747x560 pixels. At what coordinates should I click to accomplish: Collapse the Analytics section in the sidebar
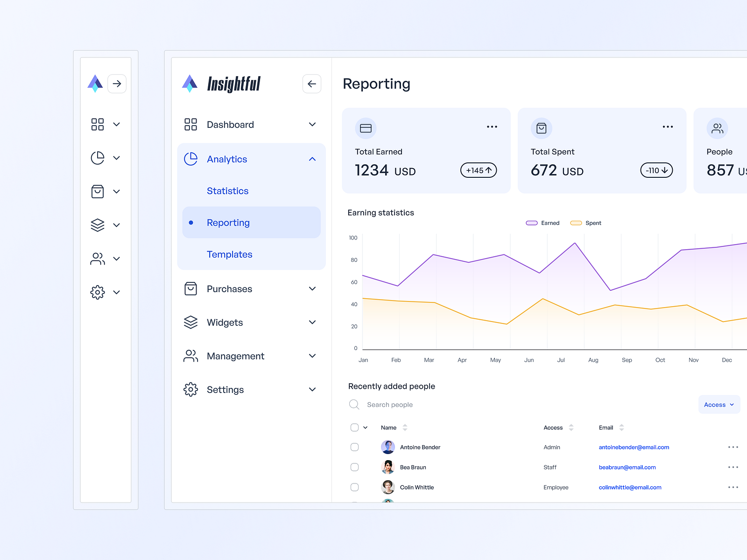[312, 159]
